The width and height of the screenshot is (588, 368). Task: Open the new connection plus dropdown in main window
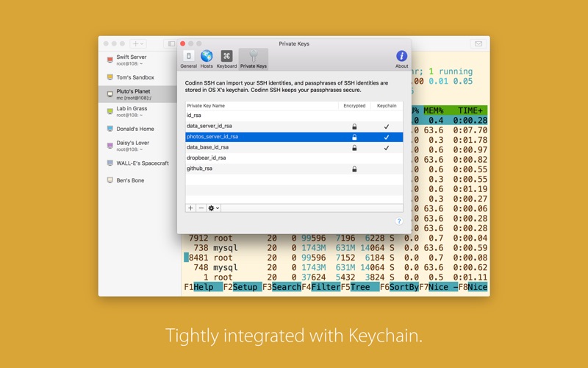point(138,43)
